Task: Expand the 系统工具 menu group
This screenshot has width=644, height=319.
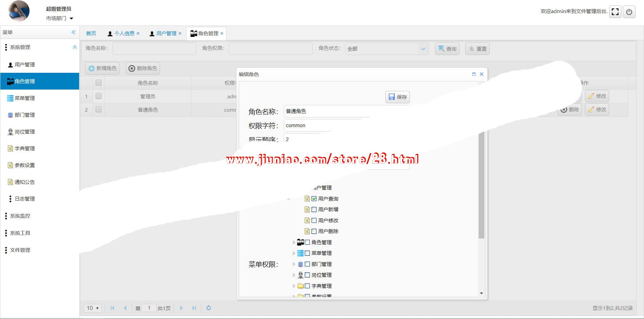Action: (x=40, y=233)
